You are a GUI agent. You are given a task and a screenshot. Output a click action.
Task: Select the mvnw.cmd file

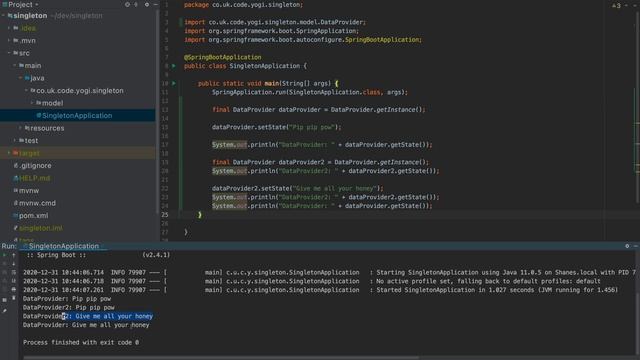(x=34, y=203)
